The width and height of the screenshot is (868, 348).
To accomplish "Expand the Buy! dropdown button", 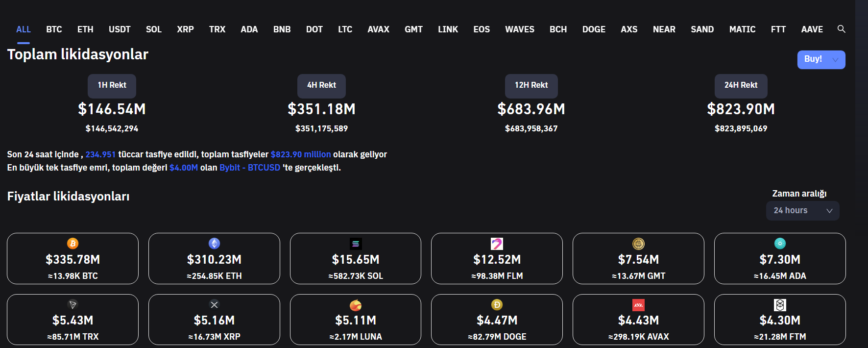I will tap(821, 59).
